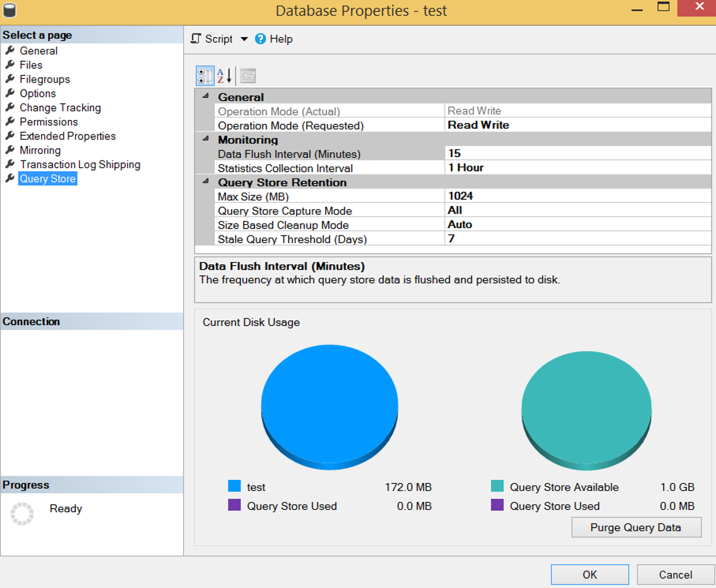Click the Max Size (MB) label

click(253, 196)
